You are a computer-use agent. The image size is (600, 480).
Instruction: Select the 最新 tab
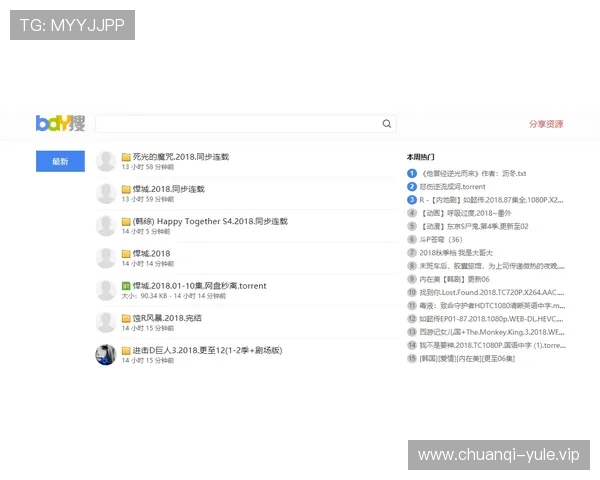[60, 161]
